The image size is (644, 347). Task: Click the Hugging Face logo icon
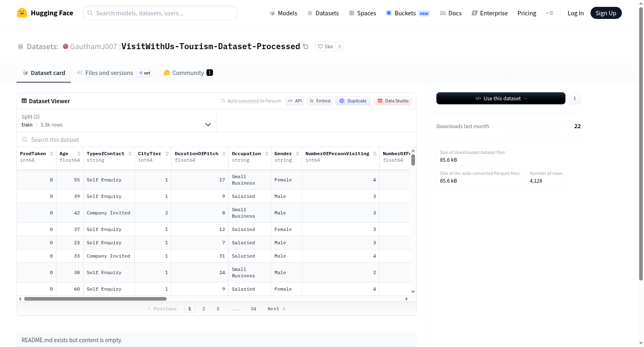point(22,13)
